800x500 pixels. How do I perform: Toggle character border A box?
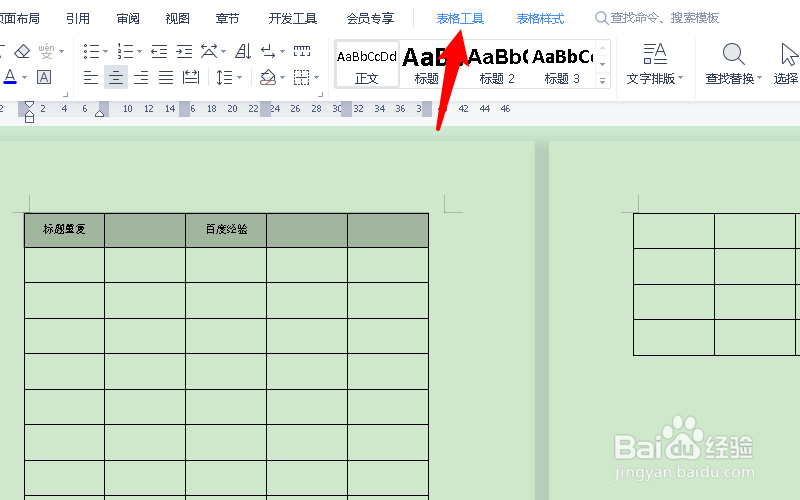(44, 78)
